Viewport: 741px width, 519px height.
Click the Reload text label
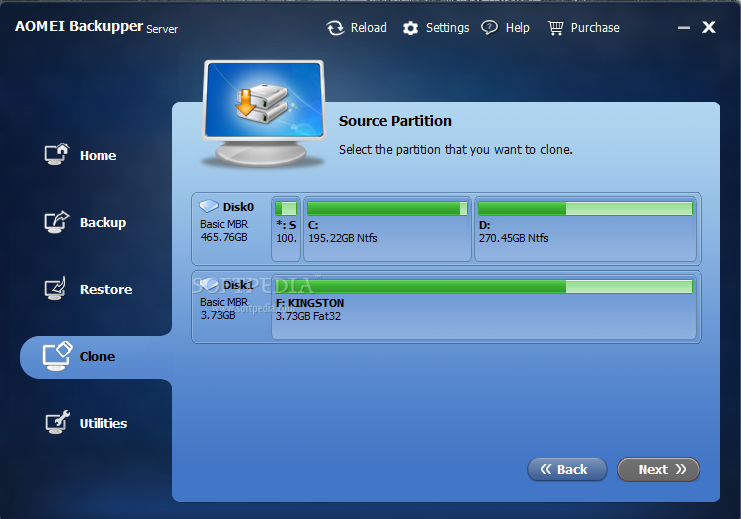[369, 28]
